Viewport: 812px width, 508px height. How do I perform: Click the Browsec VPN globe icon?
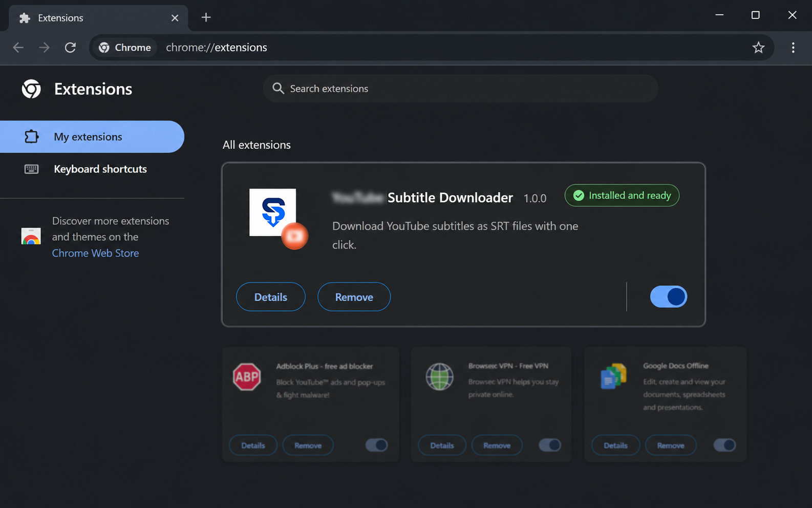440,376
